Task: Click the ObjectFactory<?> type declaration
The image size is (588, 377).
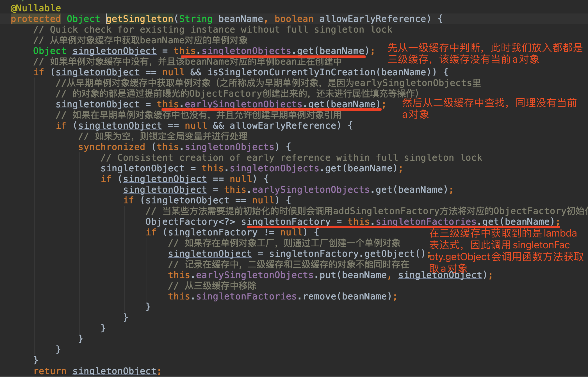Action: [190, 222]
